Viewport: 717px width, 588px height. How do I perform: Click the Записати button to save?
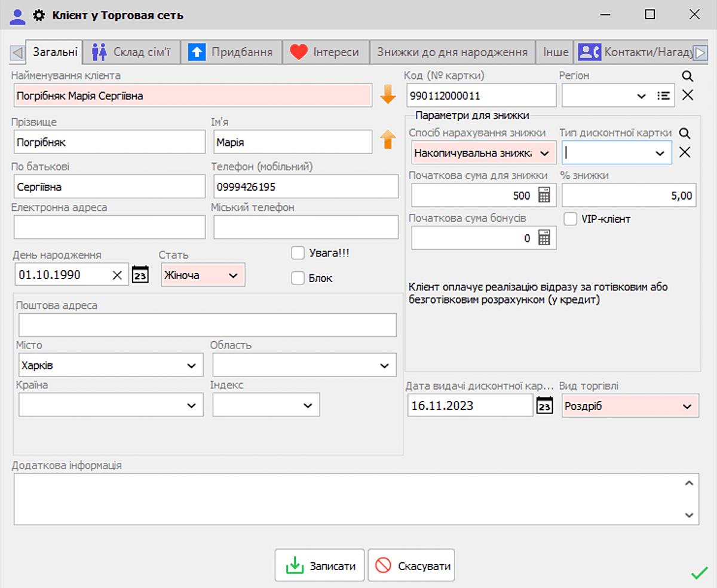[320, 565]
